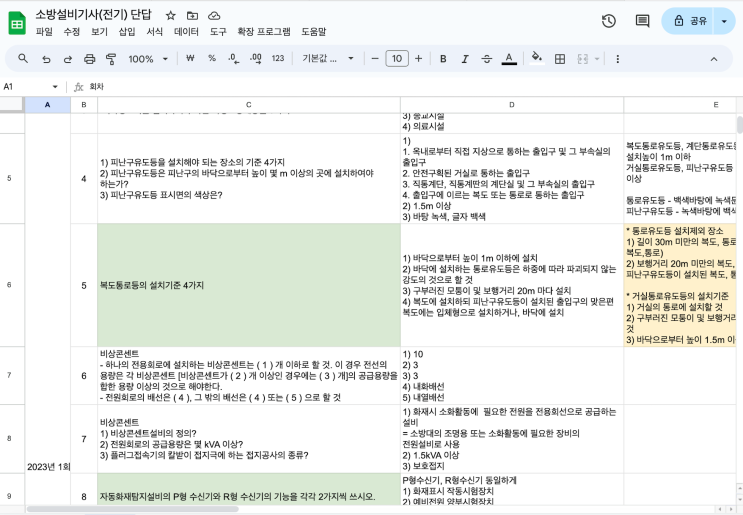Viewport: 743px width, 515px height.
Task: Open the 서식 menu
Action: 154,32
